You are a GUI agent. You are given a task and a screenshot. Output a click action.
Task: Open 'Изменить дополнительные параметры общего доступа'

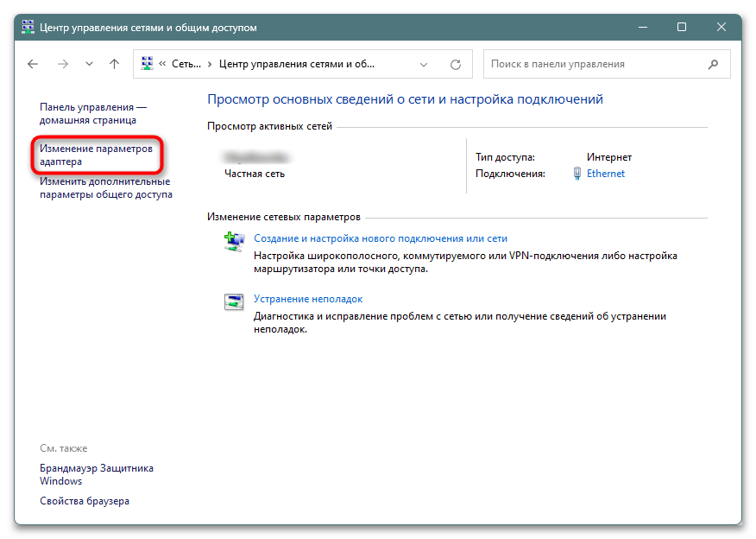point(106,187)
